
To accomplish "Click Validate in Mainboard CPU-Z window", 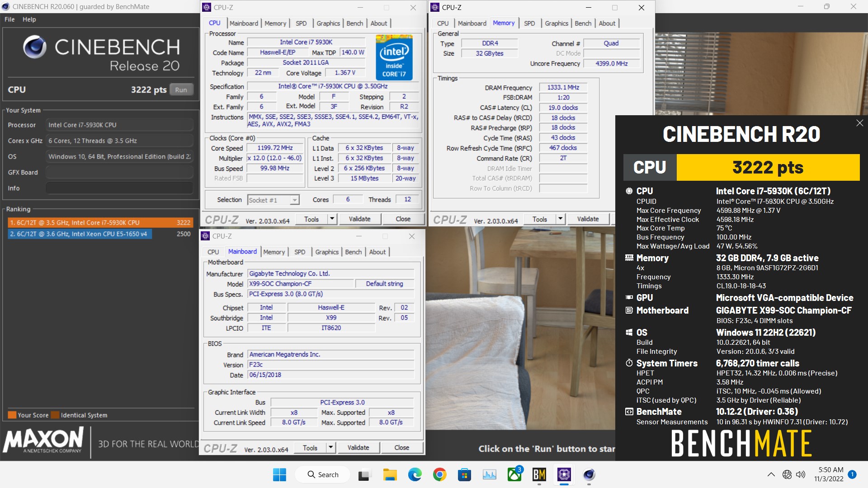I will pyautogui.click(x=359, y=448).
